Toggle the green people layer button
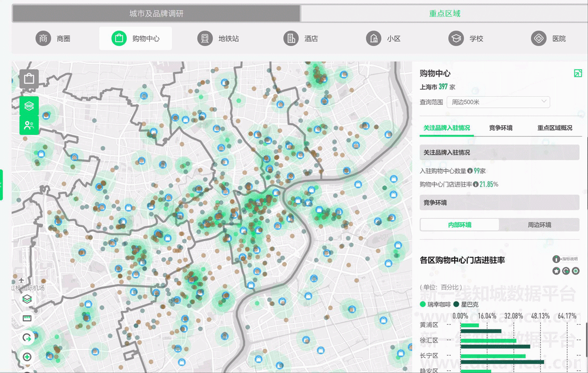Viewport: 588px width, 373px height. click(29, 126)
